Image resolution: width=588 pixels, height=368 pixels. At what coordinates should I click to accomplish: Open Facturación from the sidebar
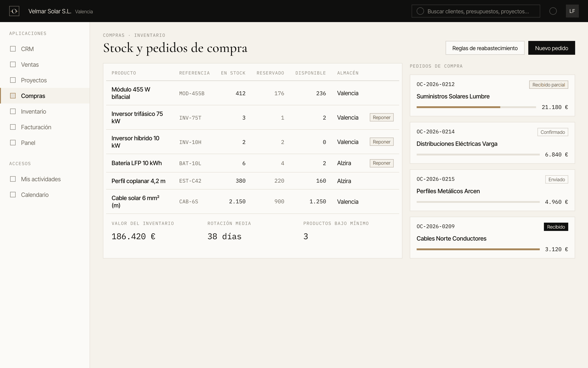click(45, 127)
